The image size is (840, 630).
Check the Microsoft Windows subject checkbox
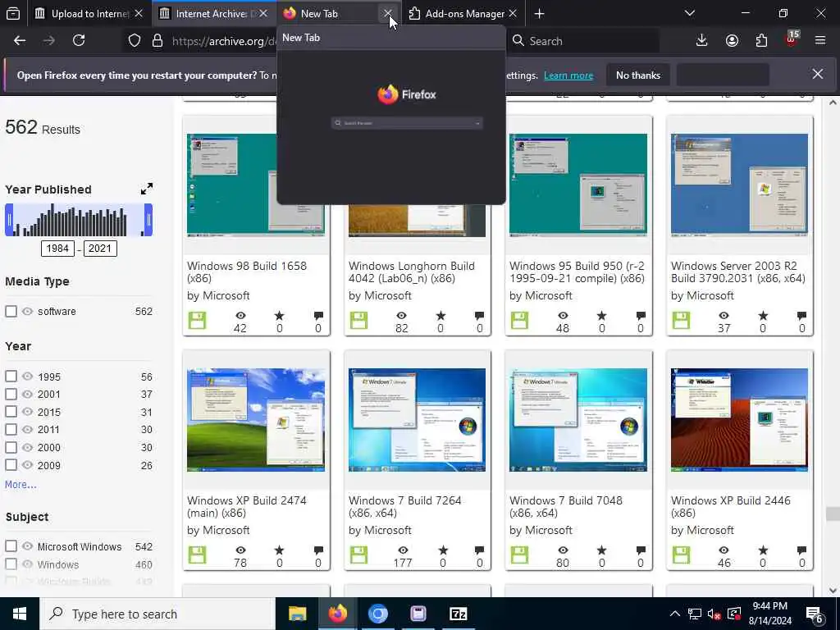[x=11, y=546]
